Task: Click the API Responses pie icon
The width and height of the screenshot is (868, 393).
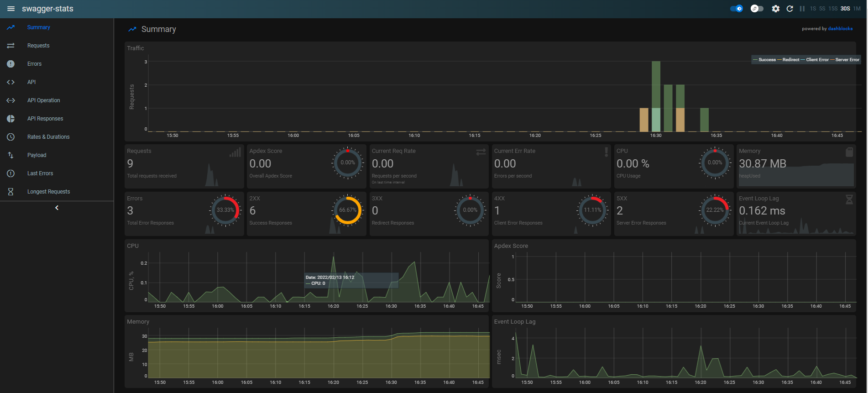Action: tap(11, 119)
